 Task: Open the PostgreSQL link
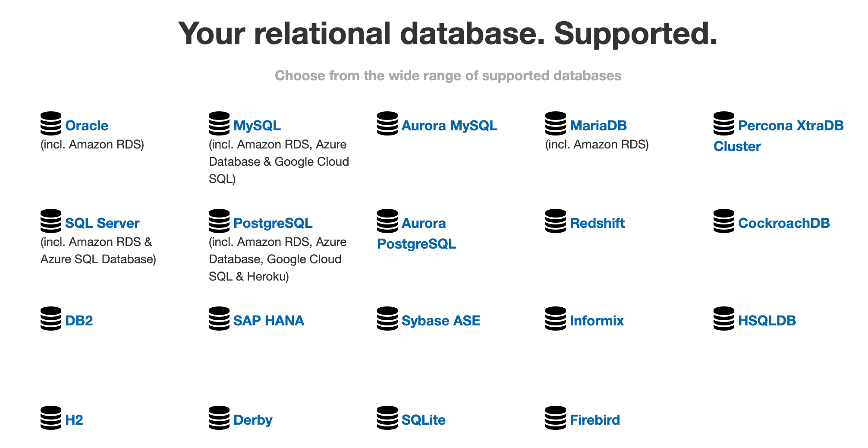tap(273, 224)
